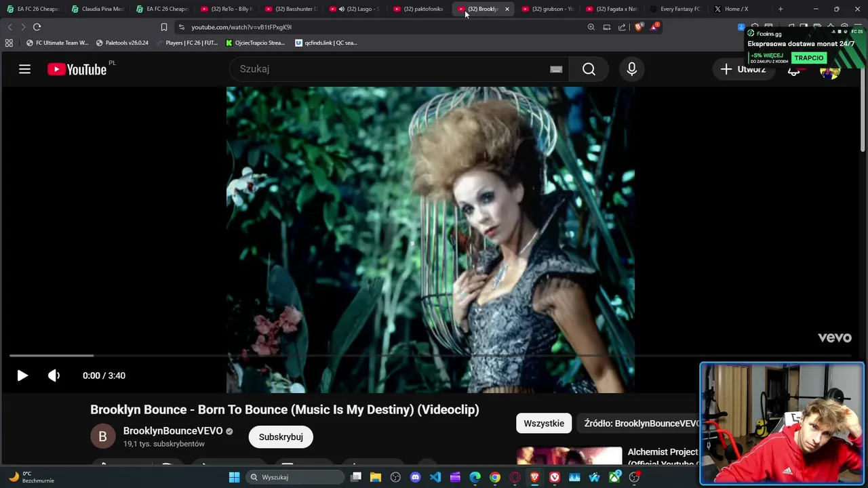Screen dimensions: 868x488
Task: Switch to the ReTo - Billy tab
Action: tap(226, 9)
